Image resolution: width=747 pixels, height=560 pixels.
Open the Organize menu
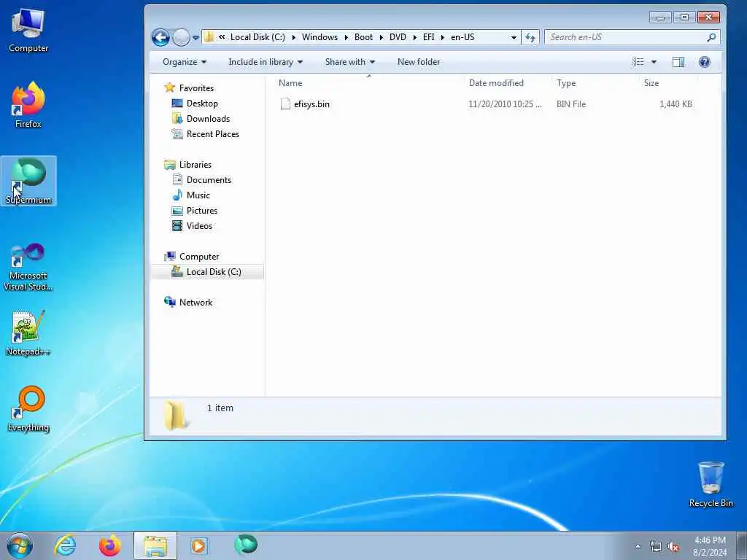(185, 62)
